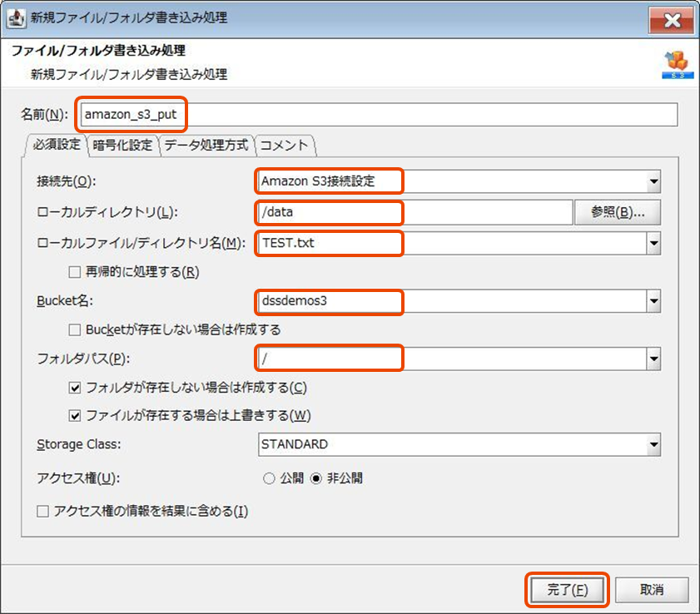
Task: Switch to the コメント tab
Action: click(x=285, y=146)
